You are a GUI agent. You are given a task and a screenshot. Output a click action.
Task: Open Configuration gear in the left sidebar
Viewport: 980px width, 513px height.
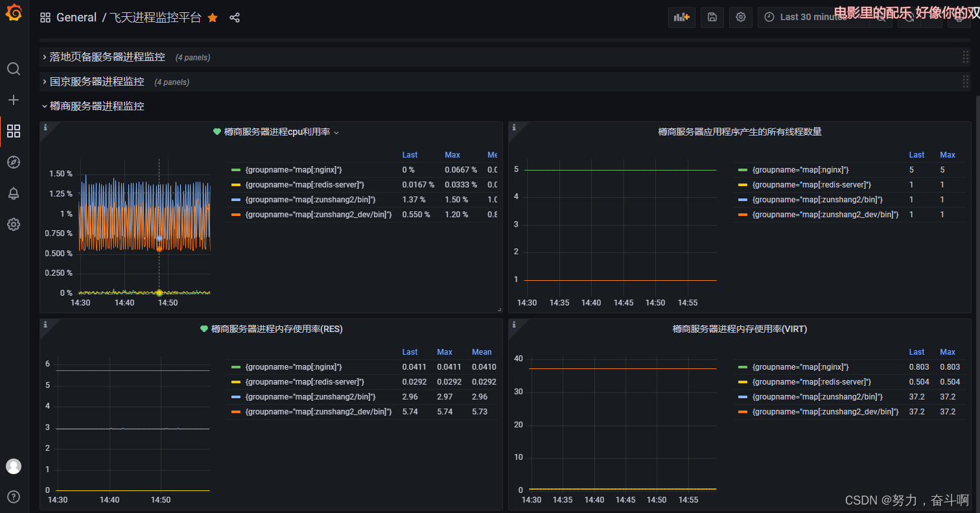coord(14,224)
